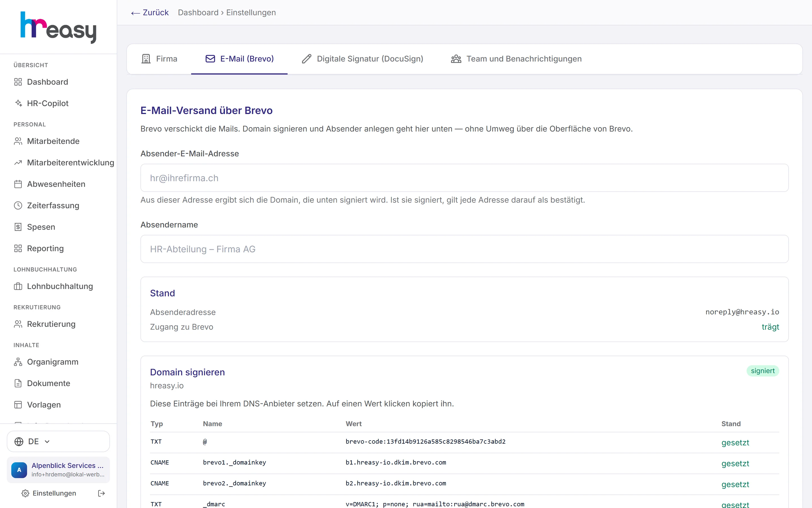Open Alpenblick Services account card

click(58, 470)
